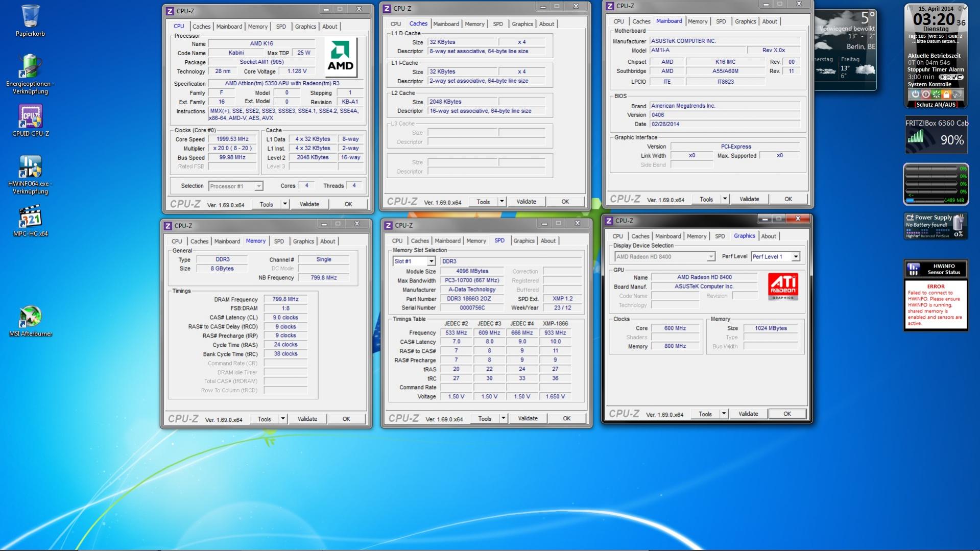Toggle Schutz AN/AUS in the clock gadget
Screen dimensions: 980x551
[936, 105]
